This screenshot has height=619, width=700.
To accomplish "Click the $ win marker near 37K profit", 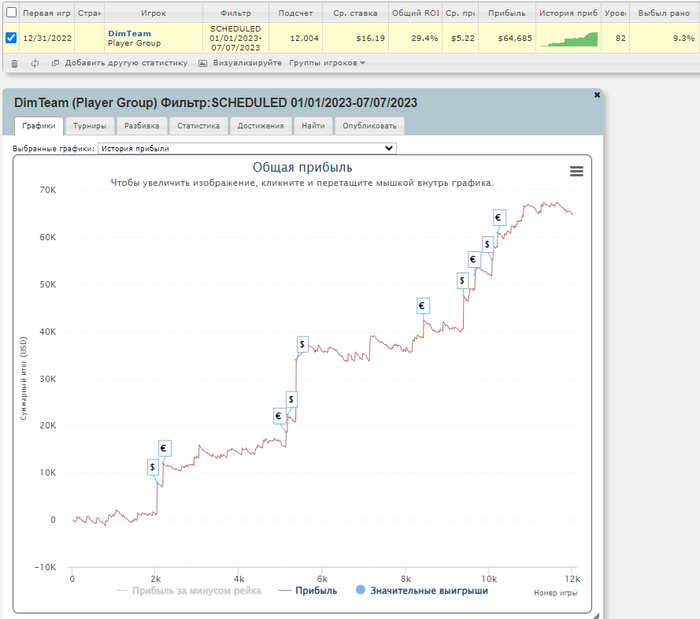I will click(302, 344).
